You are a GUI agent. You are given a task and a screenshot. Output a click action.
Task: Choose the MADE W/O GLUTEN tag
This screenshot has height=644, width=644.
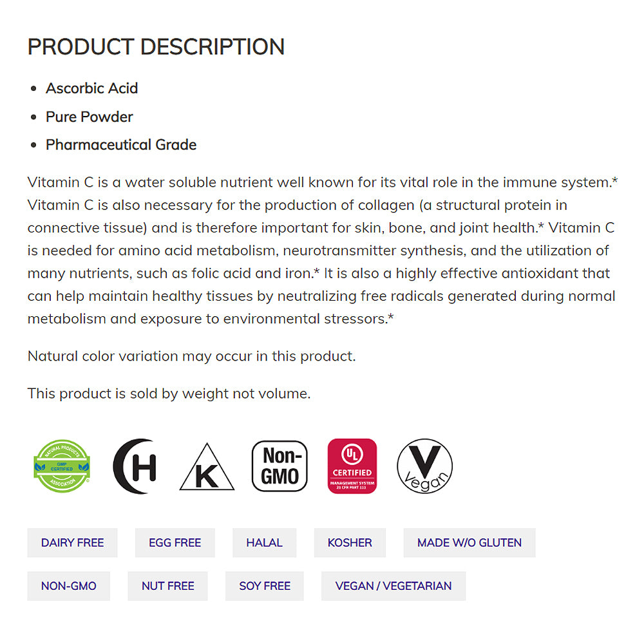point(469,543)
